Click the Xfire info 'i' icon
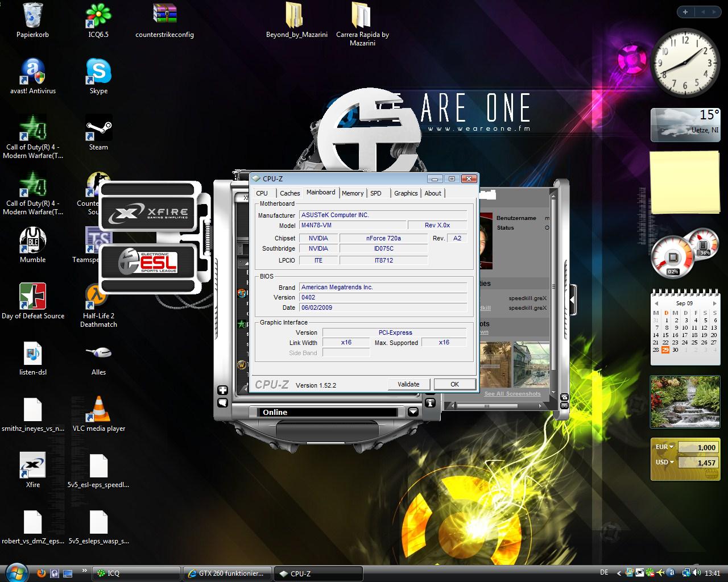Image resolution: width=728 pixels, height=582 pixels. (431, 402)
